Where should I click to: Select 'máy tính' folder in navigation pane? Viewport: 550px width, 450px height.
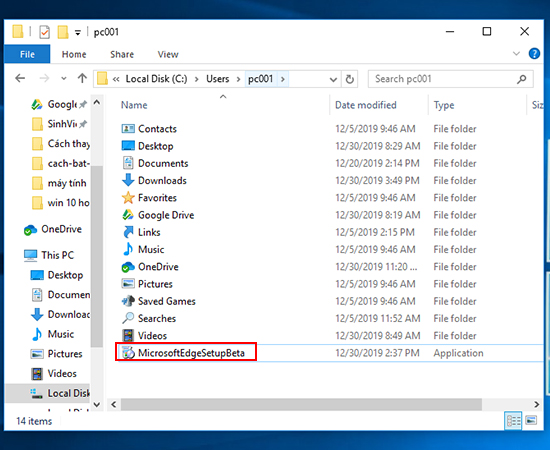pos(59,183)
